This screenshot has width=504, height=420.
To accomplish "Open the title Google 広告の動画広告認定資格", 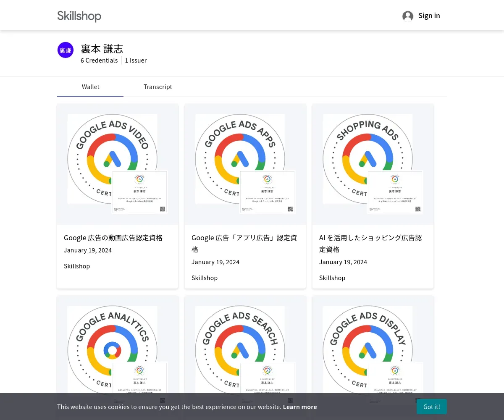I will [x=113, y=238].
